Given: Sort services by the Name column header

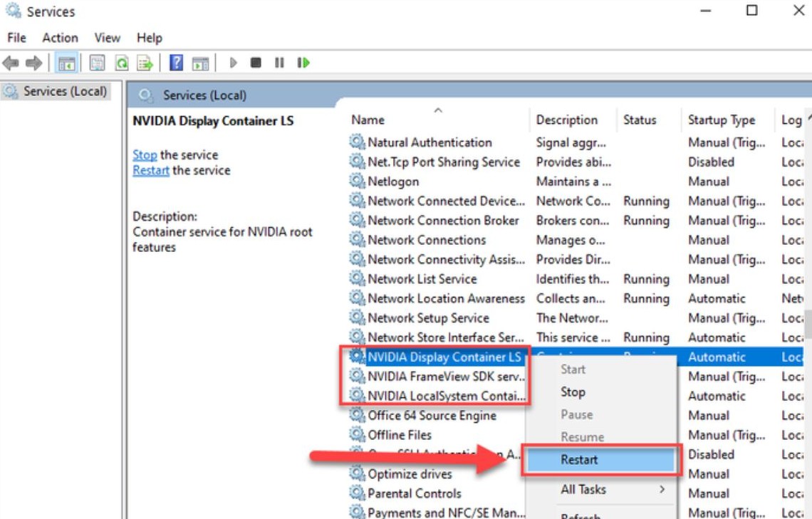Looking at the screenshot, I should tap(368, 120).
